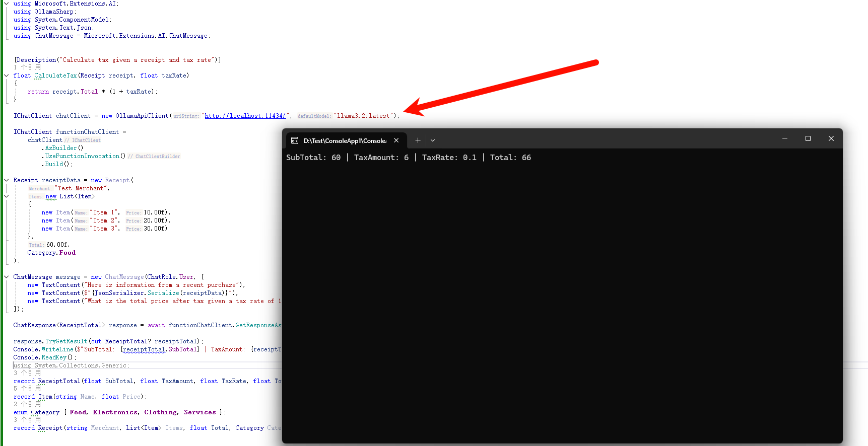Close the terminal window
This screenshot has width=868, height=446.
tap(831, 138)
